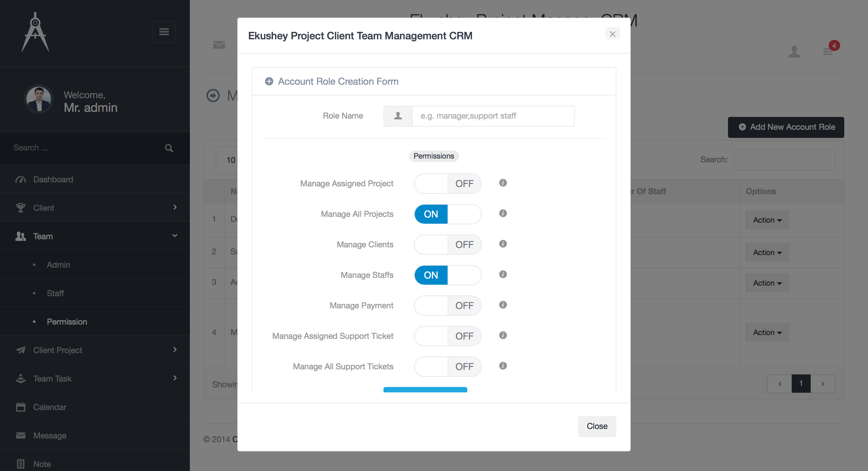This screenshot has width=868, height=471.
Task: Open the user profile icon in top bar
Action: [x=794, y=52]
